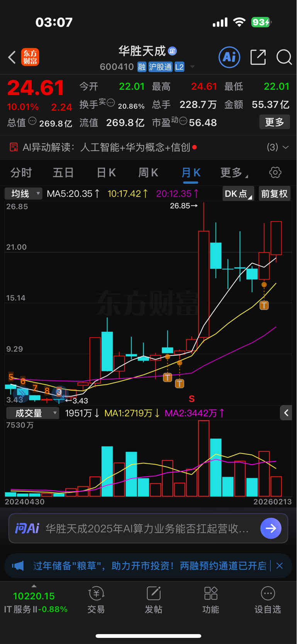Open AI异动解读 news icon
This screenshot has height=644, width=297.
coord(14,147)
